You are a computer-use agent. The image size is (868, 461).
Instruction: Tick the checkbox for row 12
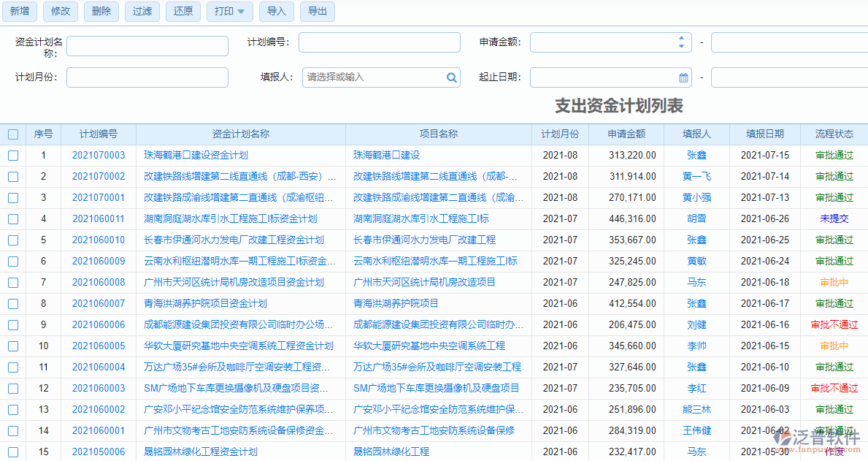13,389
